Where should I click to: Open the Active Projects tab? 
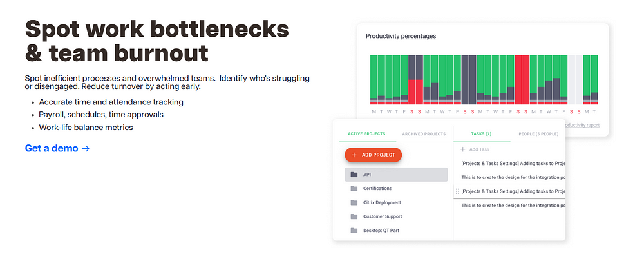(366, 134)
